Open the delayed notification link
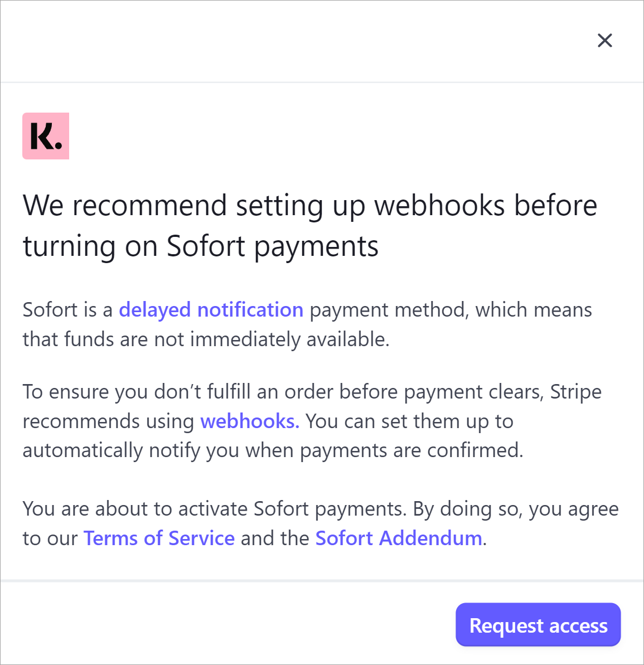644x665 pixels. [x=211, y=309]
